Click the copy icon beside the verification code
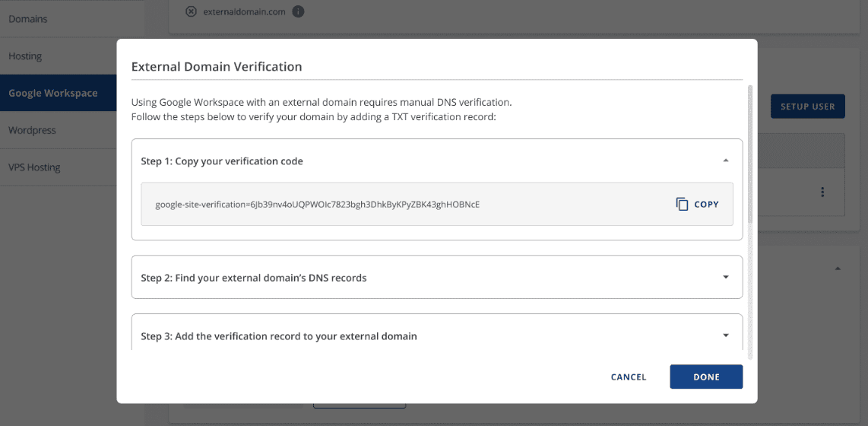 [x=682, y=204]
